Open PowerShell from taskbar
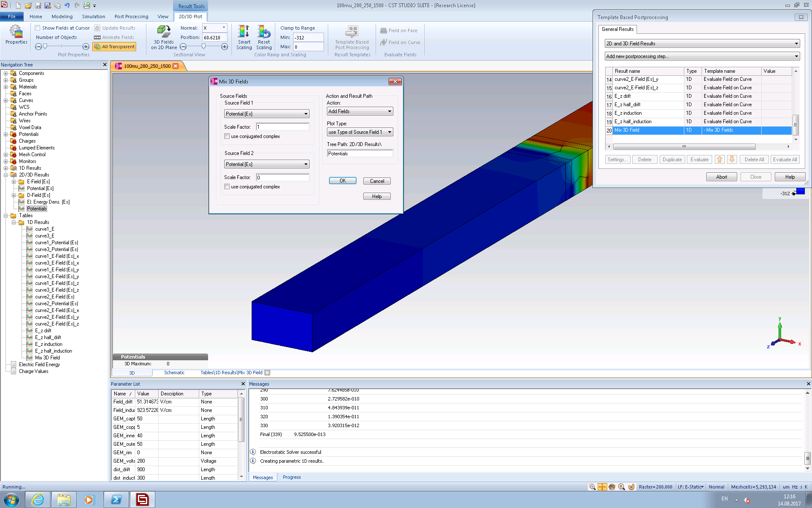Image resolution: width=812 pixels, height=508 pixels. point(116,500)
